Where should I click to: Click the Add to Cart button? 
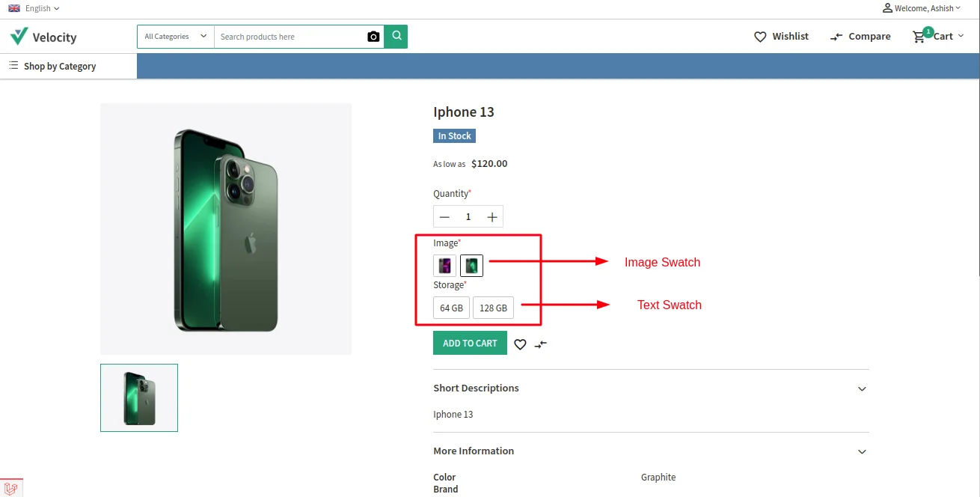pos(470,344)
